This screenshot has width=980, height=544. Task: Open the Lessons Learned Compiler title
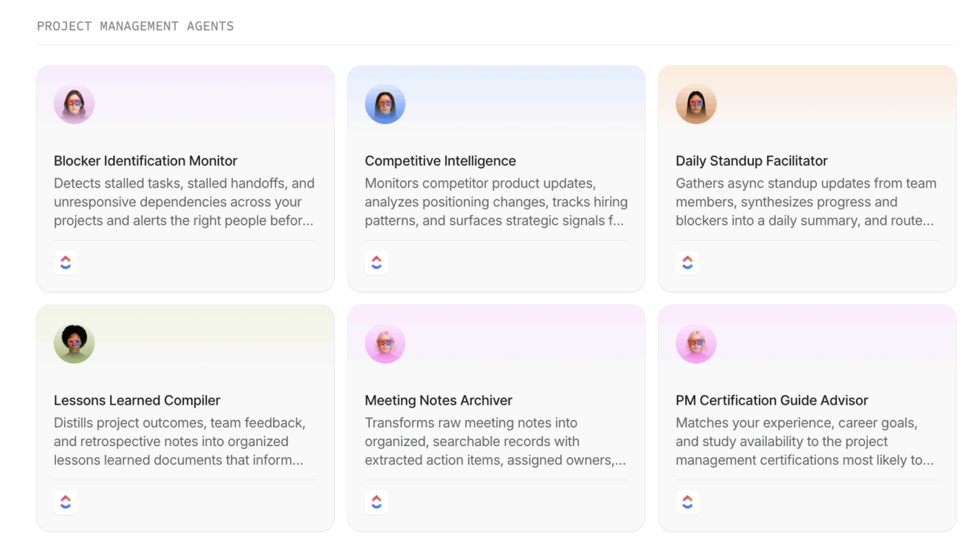pyautogui.click(x=137, y=400)
